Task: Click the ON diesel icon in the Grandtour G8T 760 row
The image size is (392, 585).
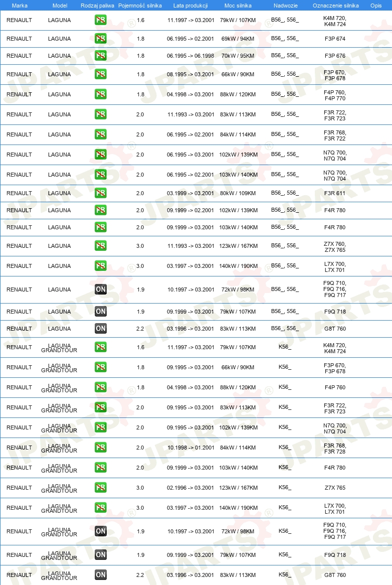Action: click(101, 574)
